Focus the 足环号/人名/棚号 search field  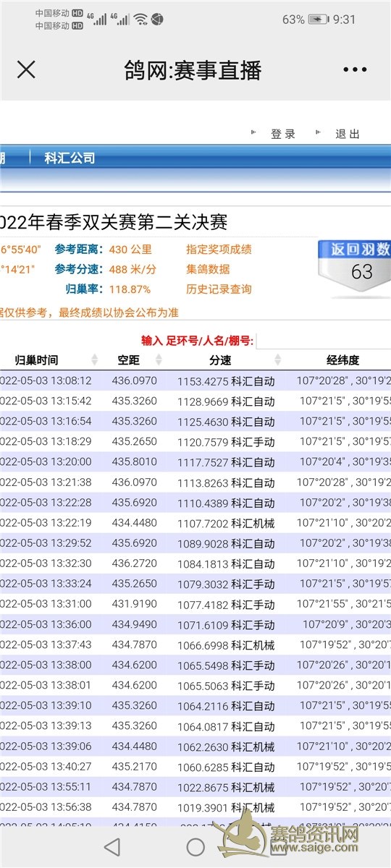coord(324,341)
